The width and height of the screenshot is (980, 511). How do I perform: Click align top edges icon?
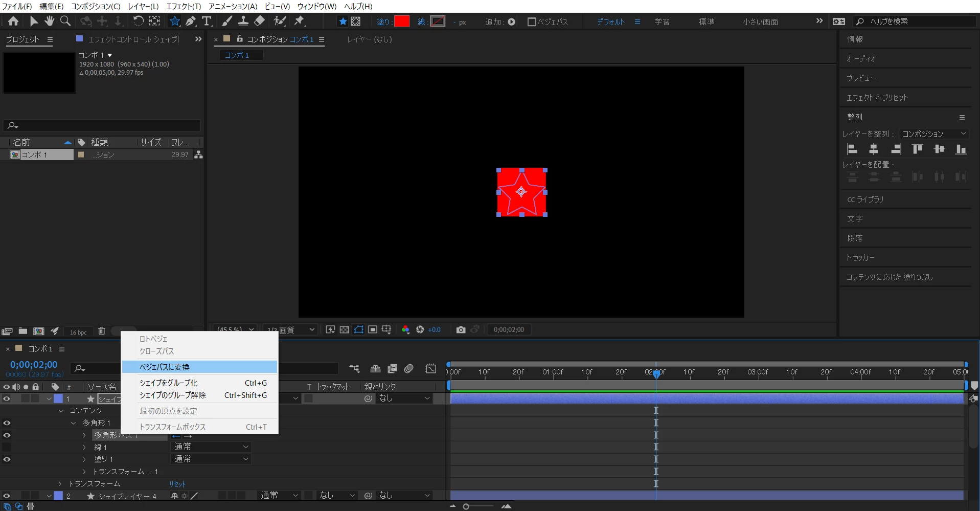pos(918,149)
